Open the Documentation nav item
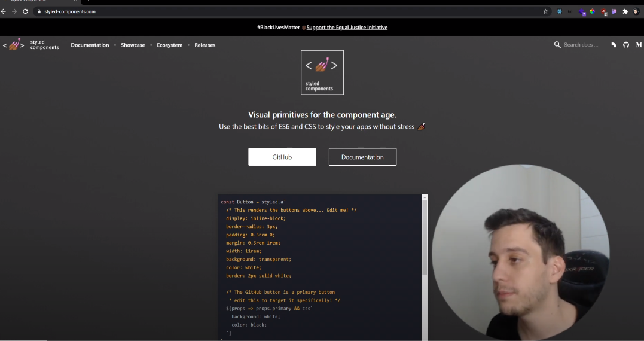The image size is (644, 341). (90, 45)
